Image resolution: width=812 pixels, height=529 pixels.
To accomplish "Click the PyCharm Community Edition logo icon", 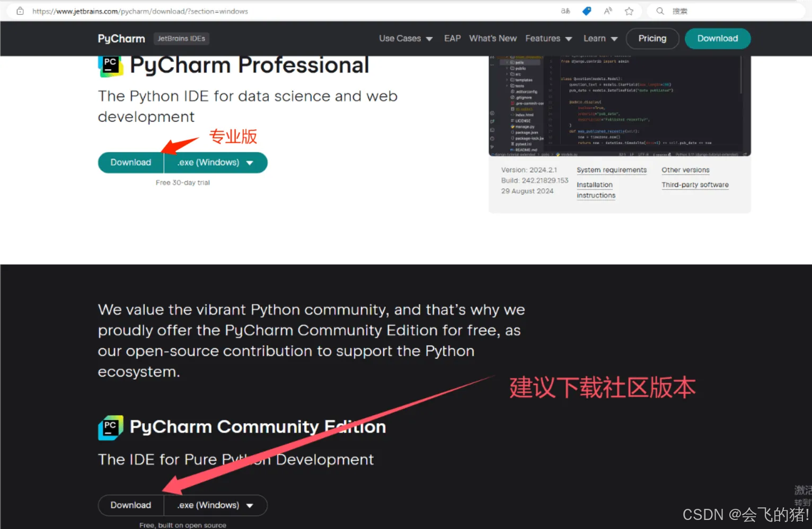I will [x=110, y=428].
